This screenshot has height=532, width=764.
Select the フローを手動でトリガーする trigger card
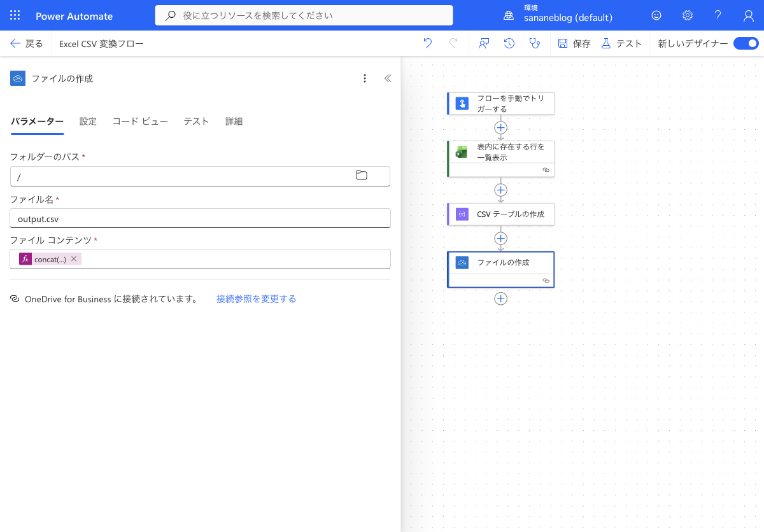(x=500, y=104)
